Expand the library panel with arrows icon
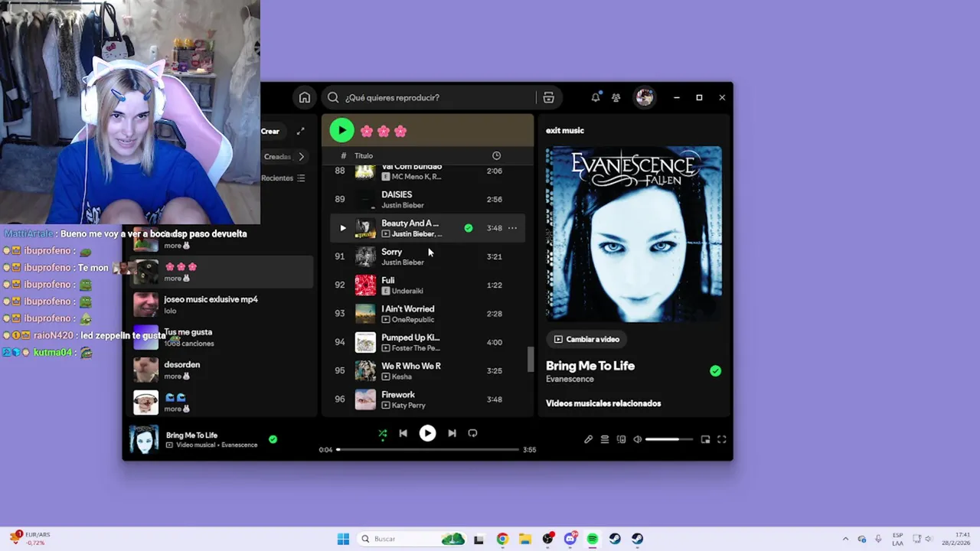The width and height of the screenshot is (980, 551). pyautogui.click(x=301, y=131)
